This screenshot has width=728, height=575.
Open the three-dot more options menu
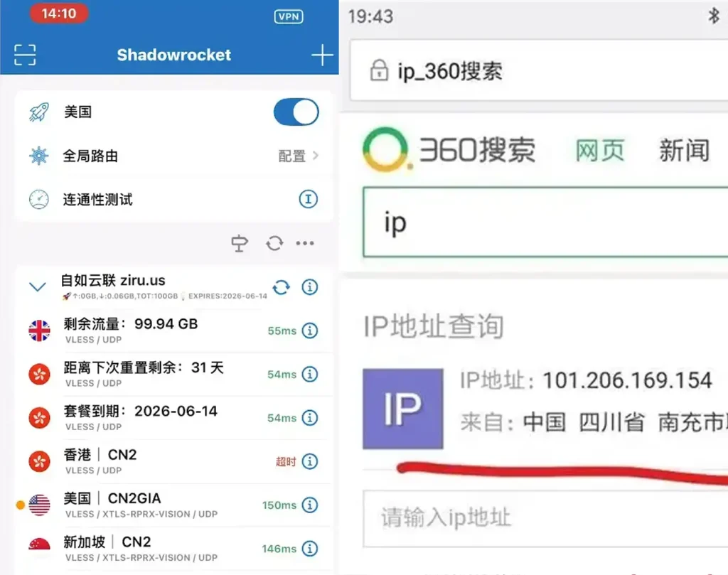pyautogui.click(x=305, y=243)
